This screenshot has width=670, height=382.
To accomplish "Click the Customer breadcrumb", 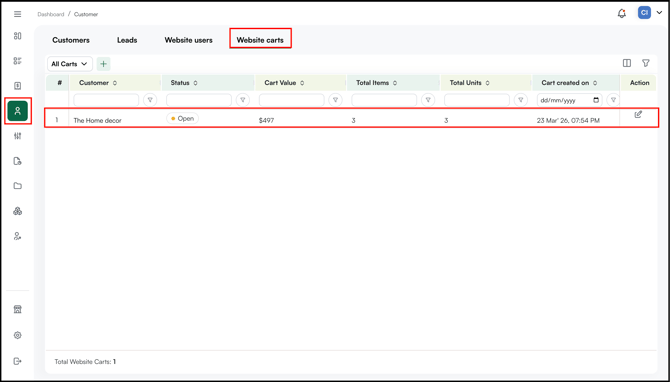I will point(86,14).
